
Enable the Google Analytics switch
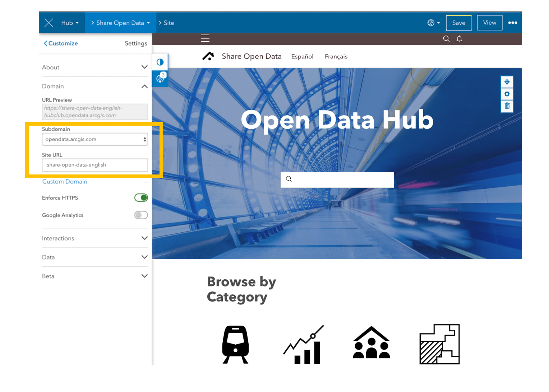click(x=141, y=215)
